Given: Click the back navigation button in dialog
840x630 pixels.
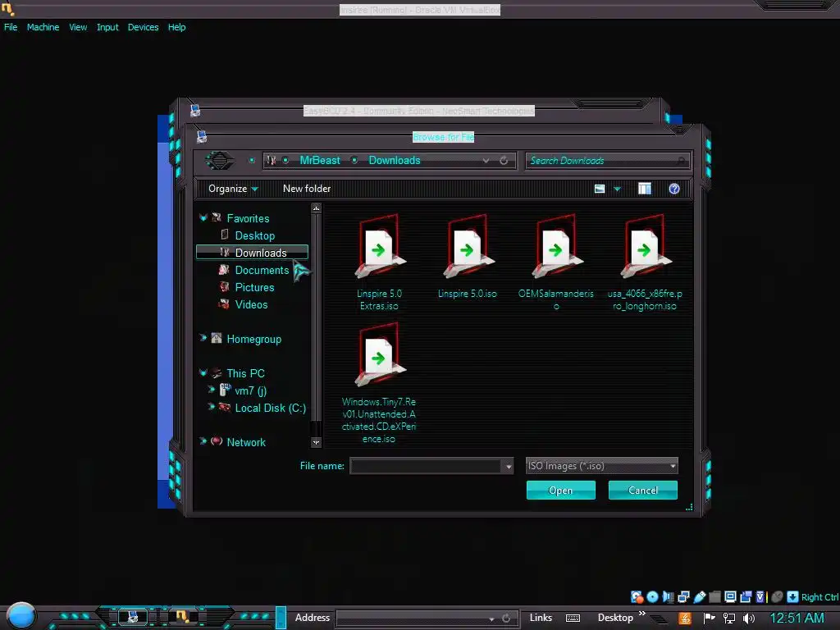Looking at the screenshot, I should pyautogui.click(x=219, y=160).
